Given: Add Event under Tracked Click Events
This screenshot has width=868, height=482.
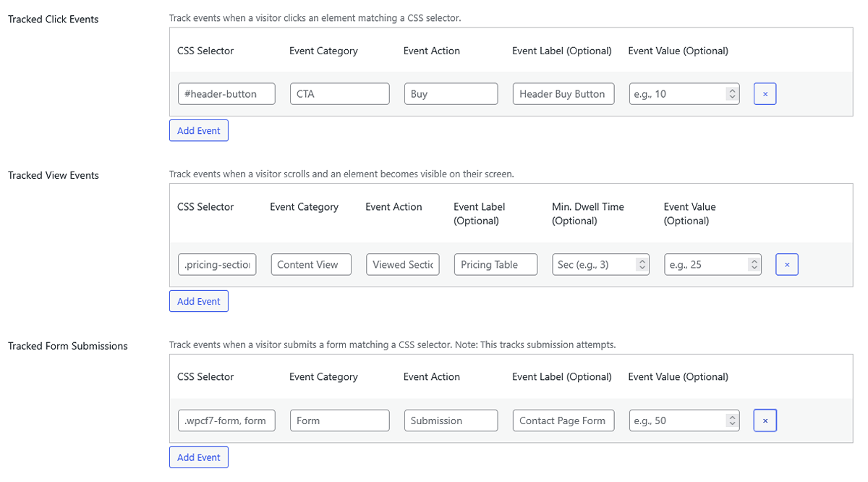Looking at the screenshot, I should tap(198, 130).
